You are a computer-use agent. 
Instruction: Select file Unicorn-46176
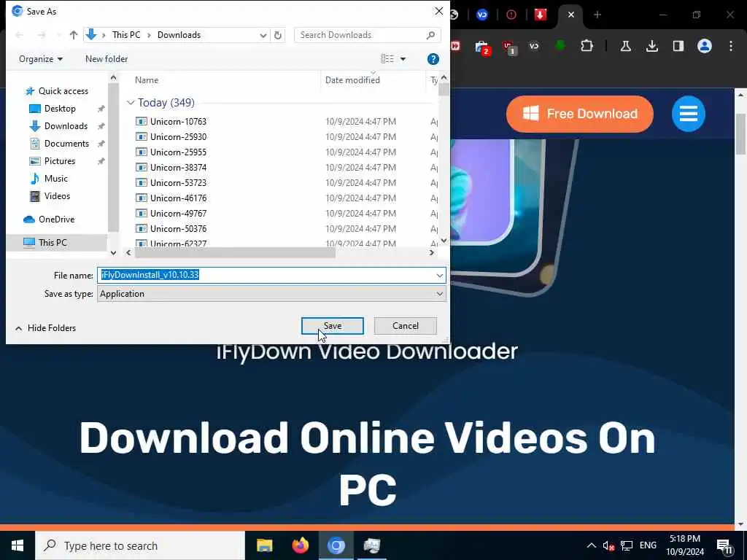178,198
